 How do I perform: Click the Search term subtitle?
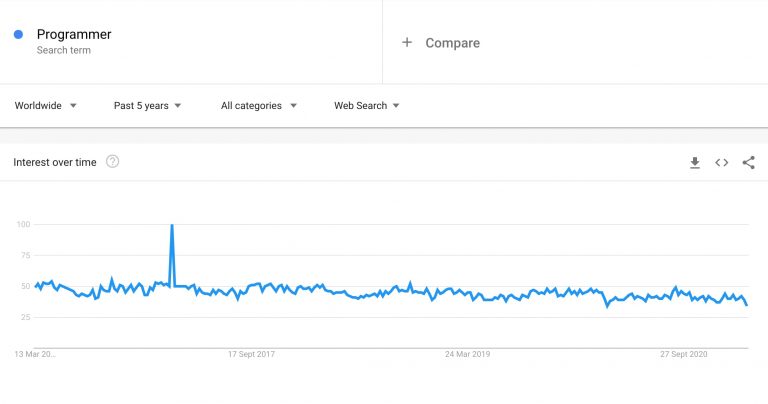[64, 50]
